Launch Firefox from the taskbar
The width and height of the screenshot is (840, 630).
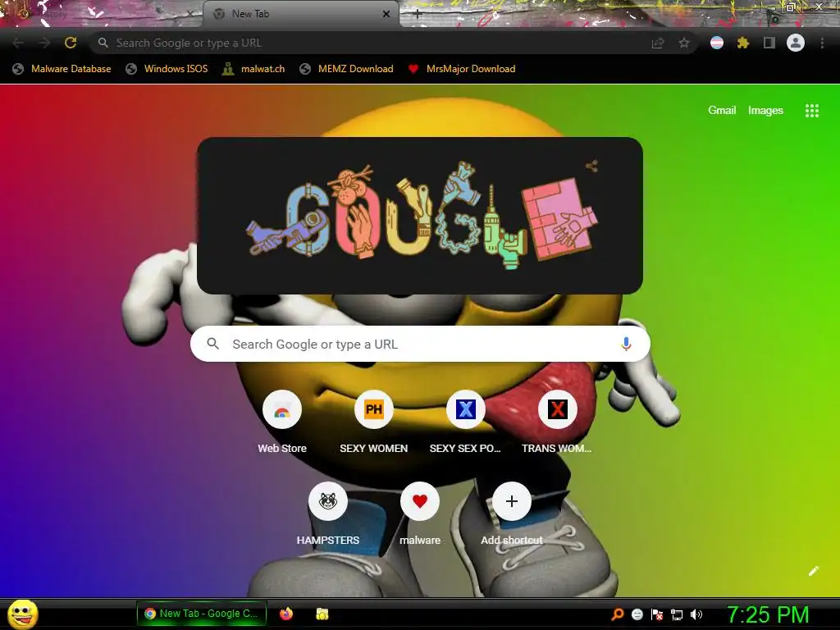point(286,614)
